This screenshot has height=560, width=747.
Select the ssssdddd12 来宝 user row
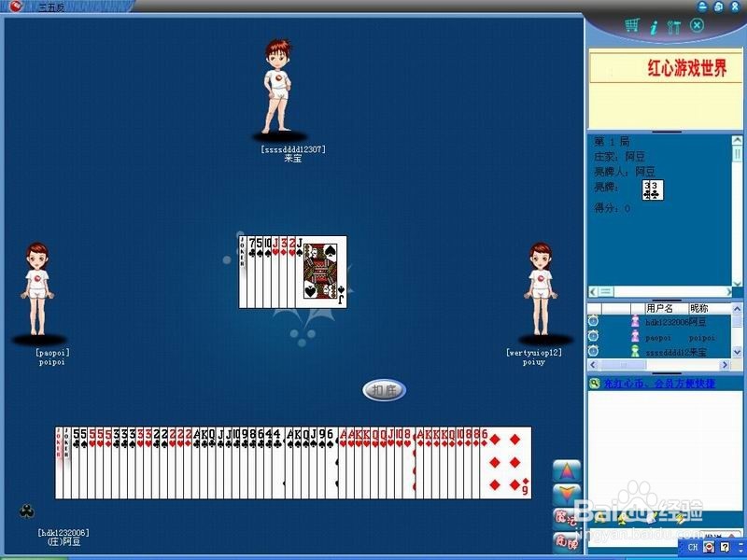[659, 352]
